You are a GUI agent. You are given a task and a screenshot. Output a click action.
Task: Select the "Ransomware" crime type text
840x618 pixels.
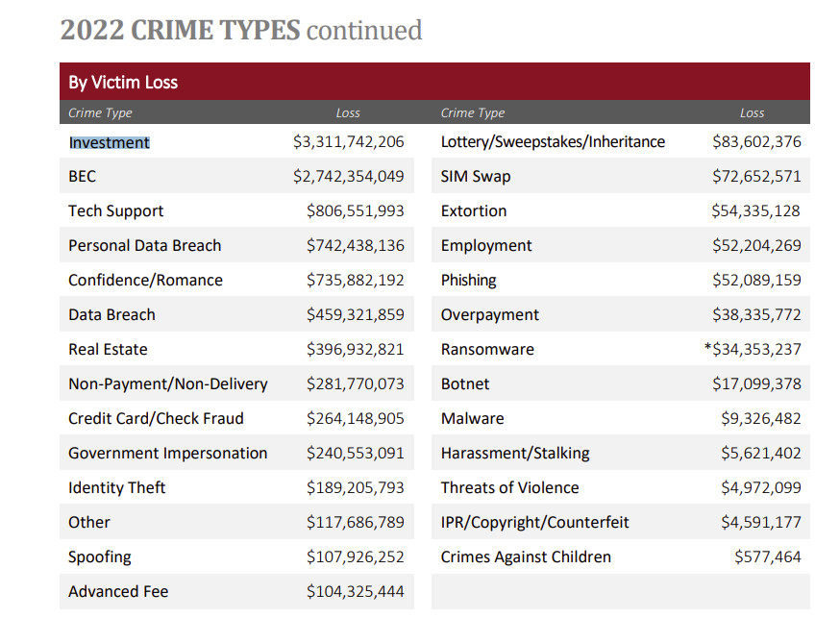tap(487, 350)
